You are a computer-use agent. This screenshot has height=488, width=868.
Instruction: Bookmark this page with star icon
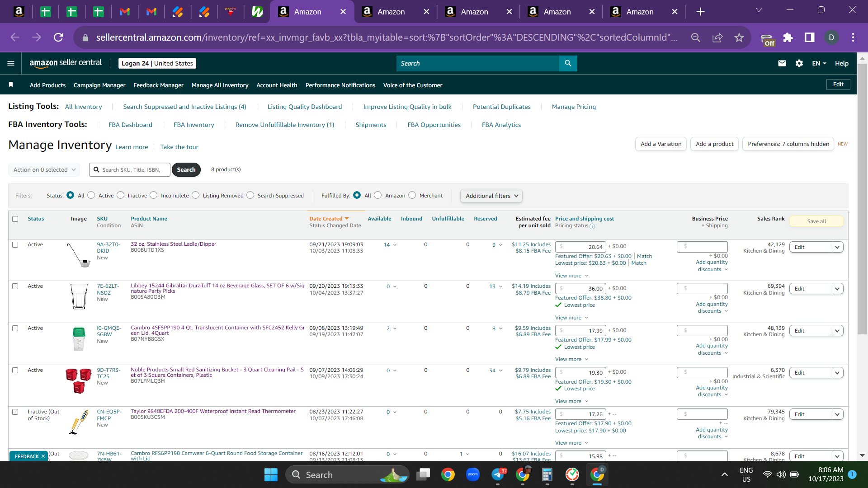[739, 38]
